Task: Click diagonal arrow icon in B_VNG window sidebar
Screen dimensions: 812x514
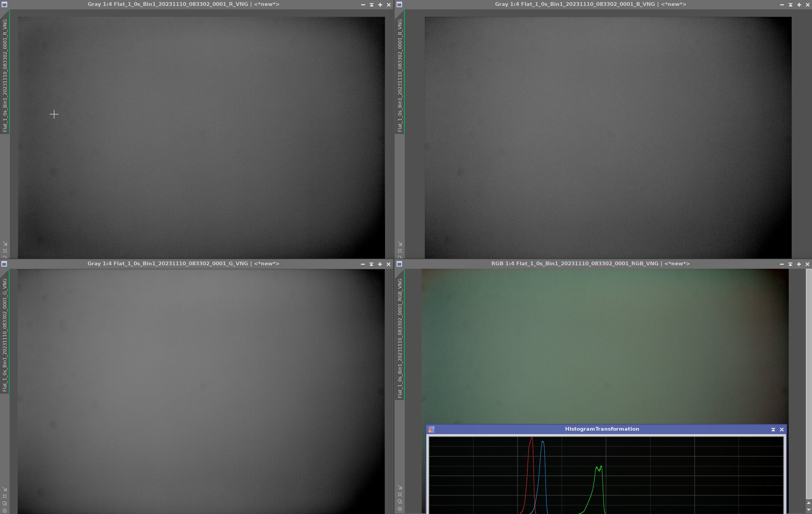Action: 400,244
